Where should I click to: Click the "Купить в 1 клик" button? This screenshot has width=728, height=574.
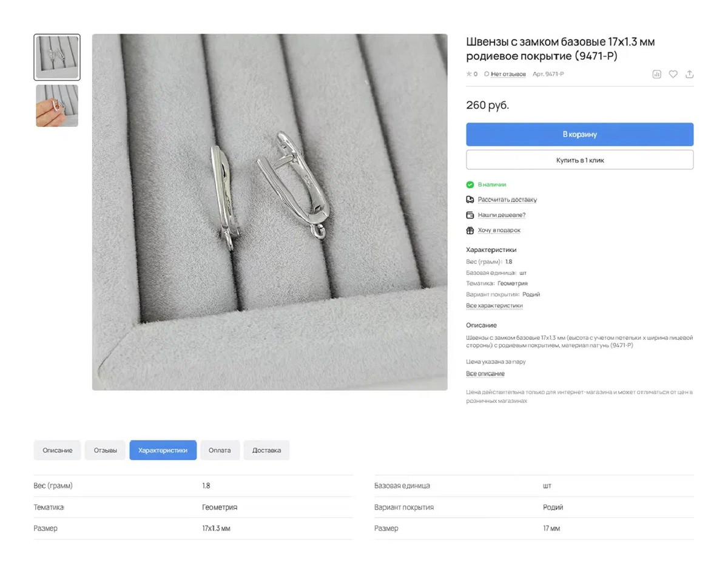tap(579, 160)
